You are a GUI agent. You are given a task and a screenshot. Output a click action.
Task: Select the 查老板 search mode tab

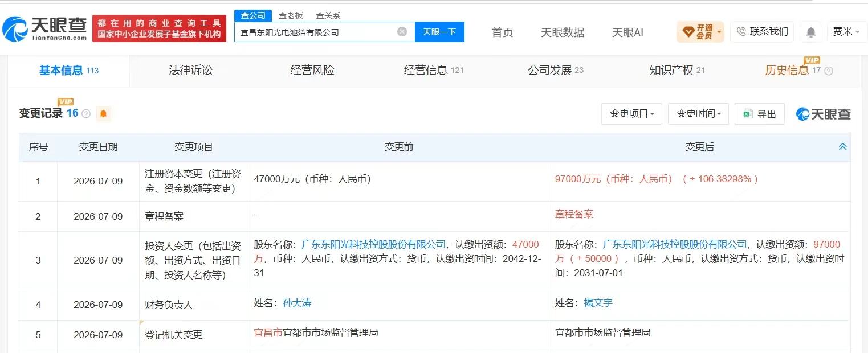(x=291, y=16)
